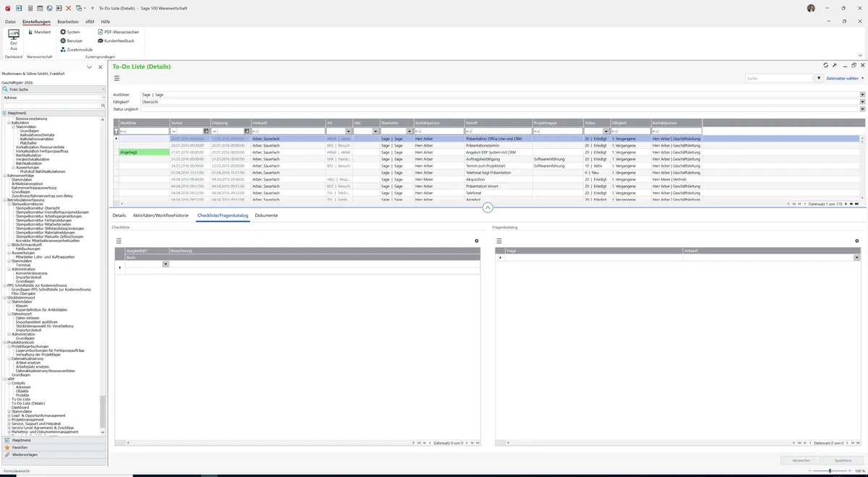Open Fragenkatalog hamburger menu
This screenshot has width=868, height=477.
tap(499, 241)
